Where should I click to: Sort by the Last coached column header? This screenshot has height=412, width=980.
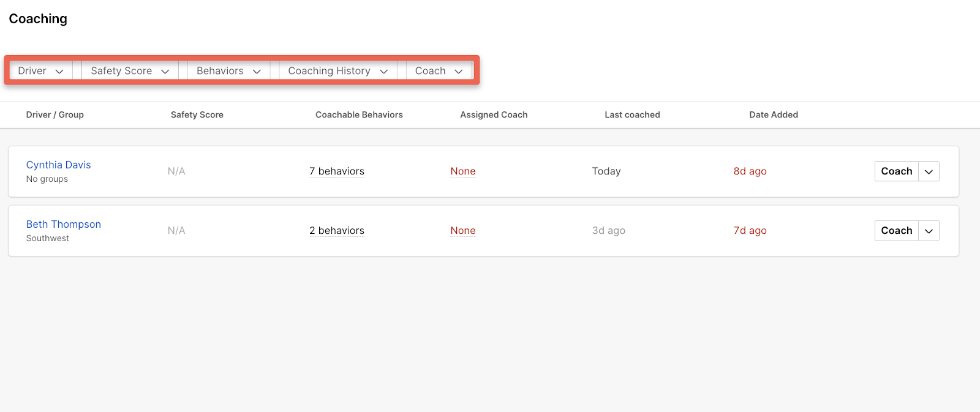coord(632,114)
